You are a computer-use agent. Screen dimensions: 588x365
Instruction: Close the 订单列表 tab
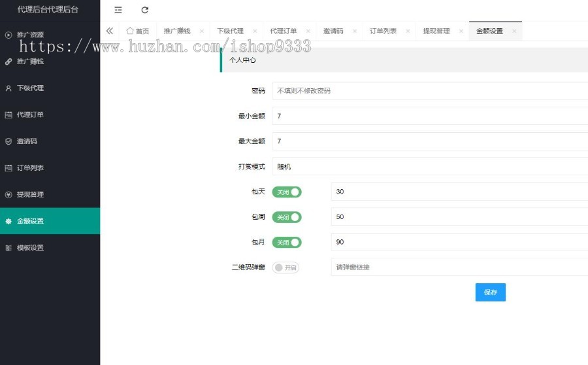[408, 31]
